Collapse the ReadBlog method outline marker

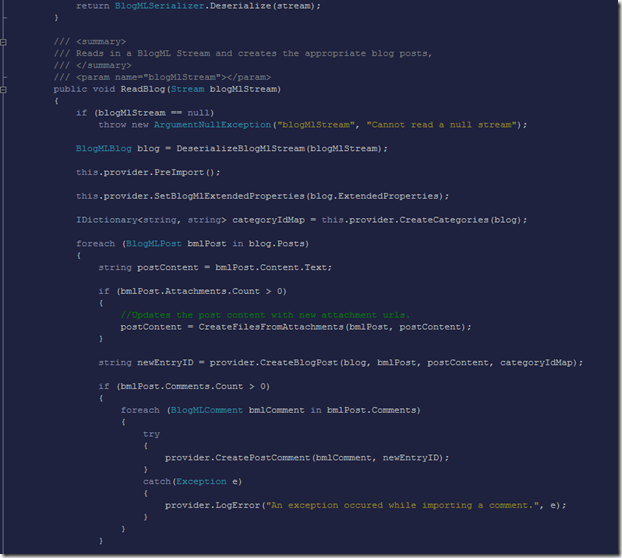coord(3,90)
